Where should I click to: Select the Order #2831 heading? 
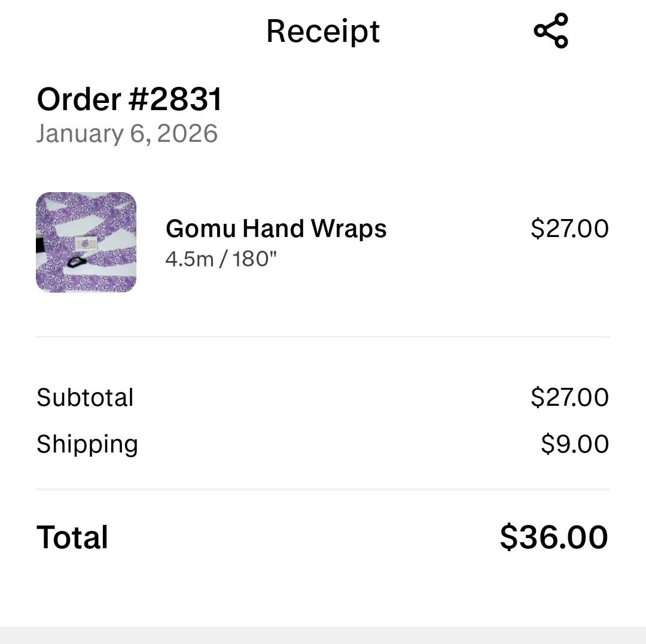128,99
